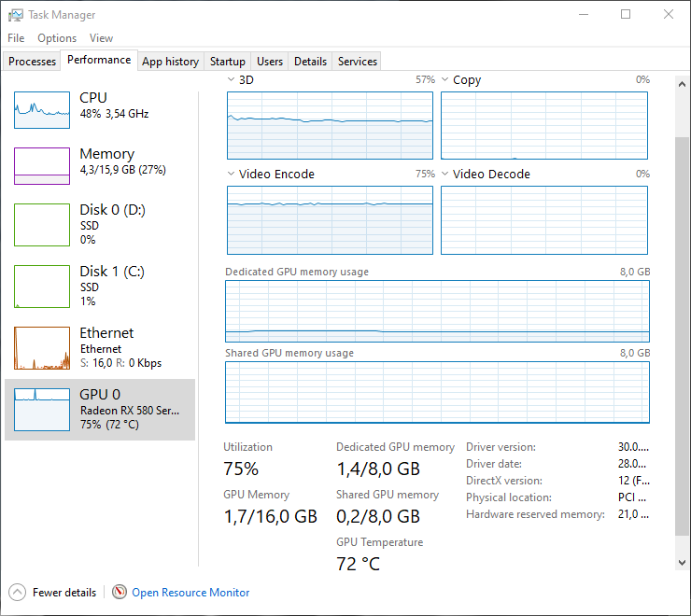Select the Disk 1 (C:) mini graph
This screenshot has height=616, width=691.
[x=42, y=287]
